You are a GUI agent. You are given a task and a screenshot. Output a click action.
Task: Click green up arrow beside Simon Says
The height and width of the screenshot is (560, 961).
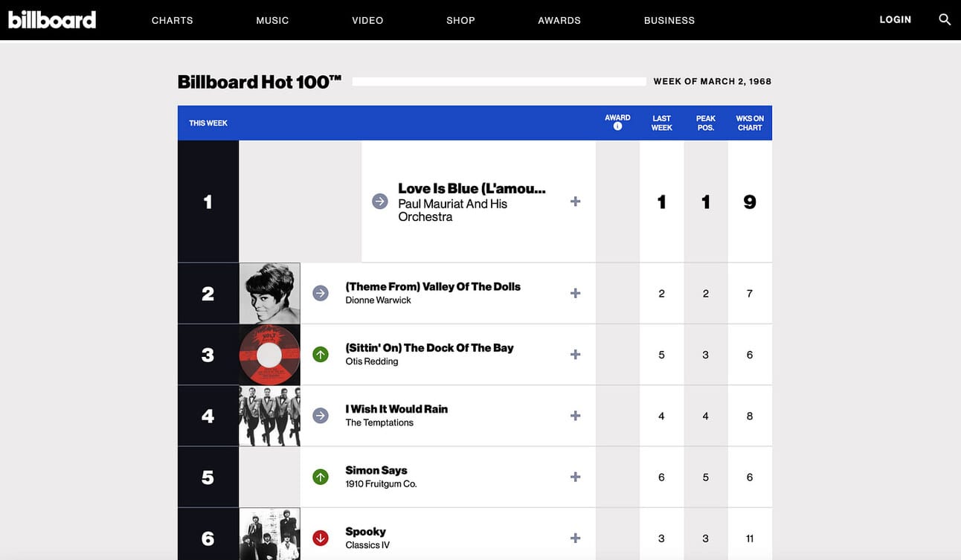tap(321, 477)
